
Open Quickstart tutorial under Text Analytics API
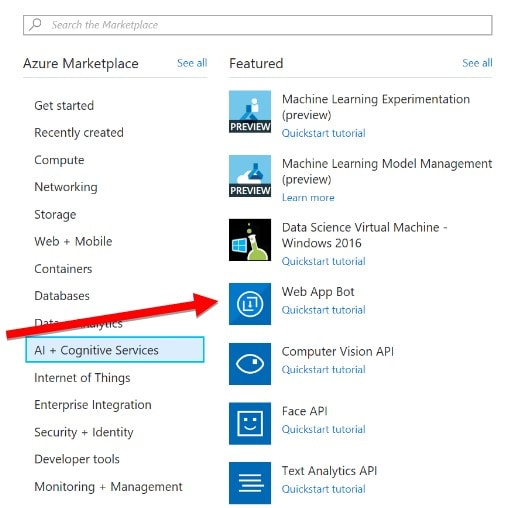coord(324,489)
